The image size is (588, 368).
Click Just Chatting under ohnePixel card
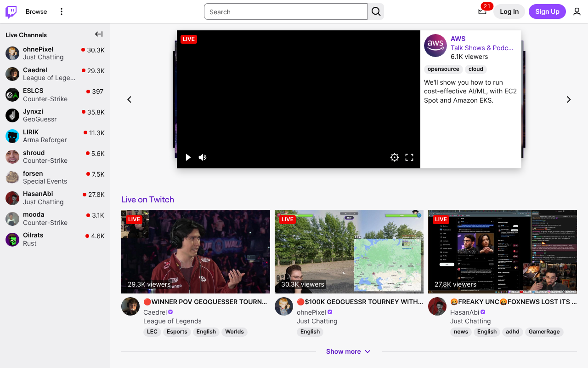tap(317, 321)
